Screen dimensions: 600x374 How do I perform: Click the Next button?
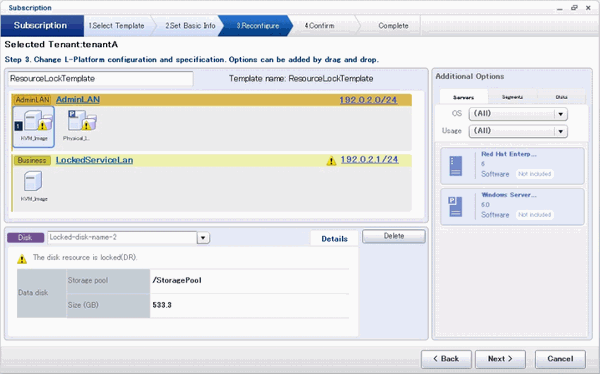pyautogui.click(x=500, y=359)
